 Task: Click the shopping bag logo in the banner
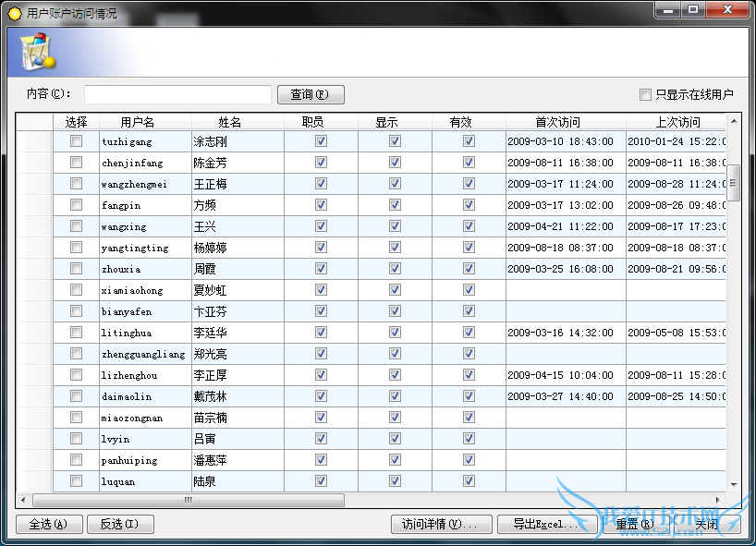38,52
